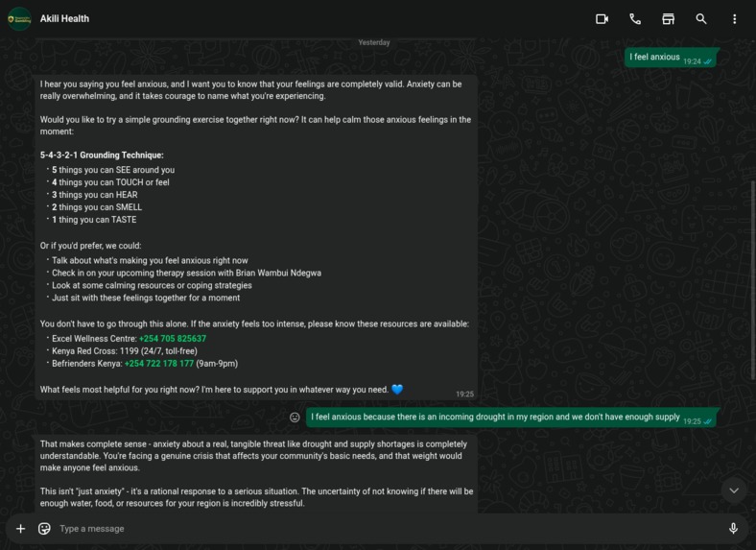Start a video call with Akili Health
Image resolution: width=756 pixels, height=550 pixels.
pos(602,19)
